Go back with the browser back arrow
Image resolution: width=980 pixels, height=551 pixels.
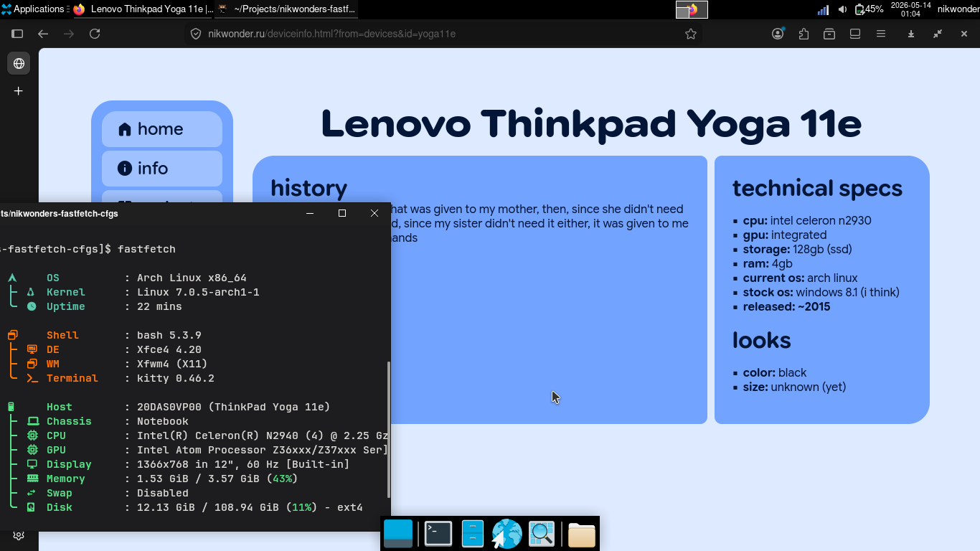(43, 34)
